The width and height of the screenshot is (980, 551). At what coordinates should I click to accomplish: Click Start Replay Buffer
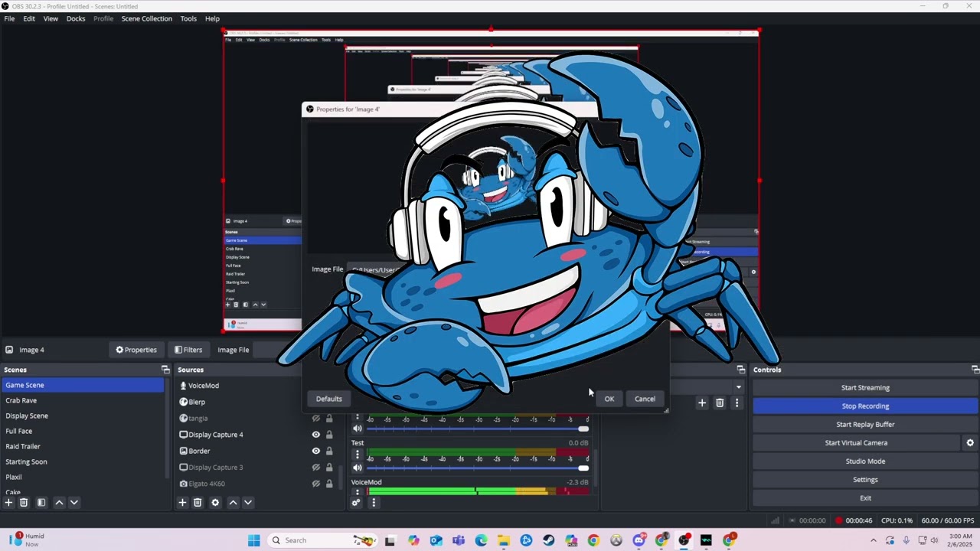click(865, 425)
